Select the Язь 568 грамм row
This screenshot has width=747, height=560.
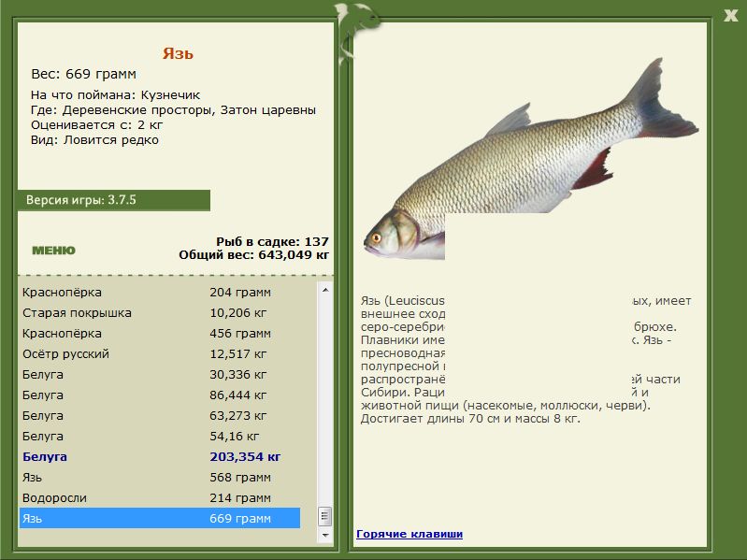pyautogui.click(x=160, y=477)
